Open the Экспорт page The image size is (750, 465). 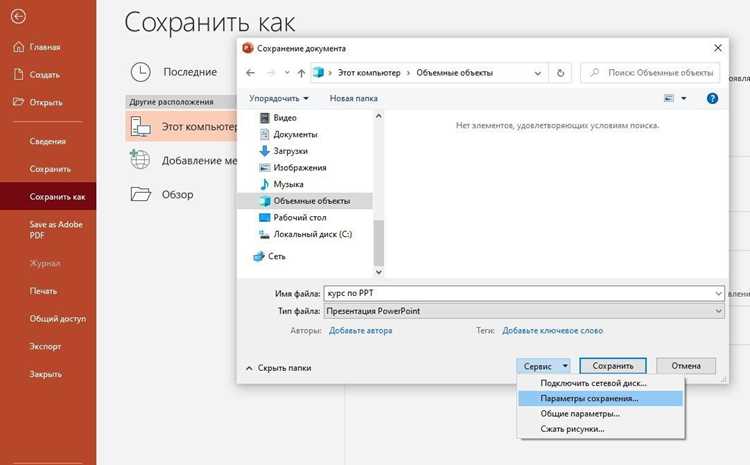45,346
